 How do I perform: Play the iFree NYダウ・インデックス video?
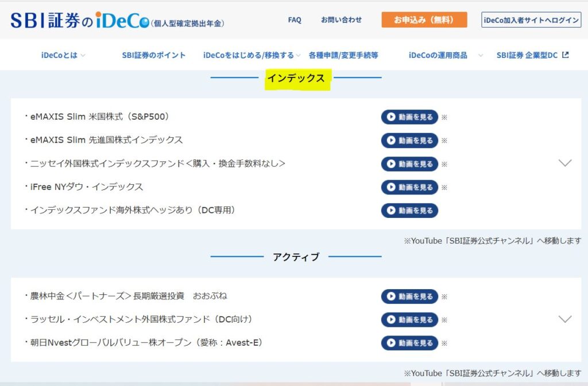coord(409,187)
